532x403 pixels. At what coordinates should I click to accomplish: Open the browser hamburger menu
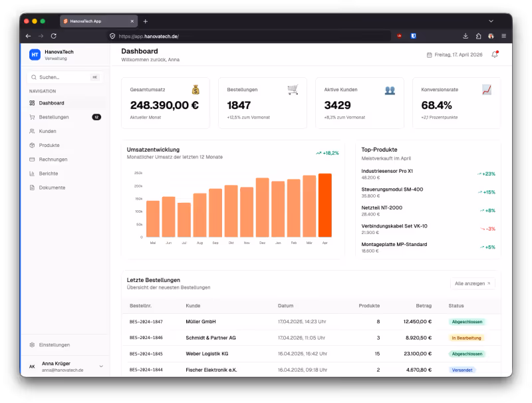point(504,36)
